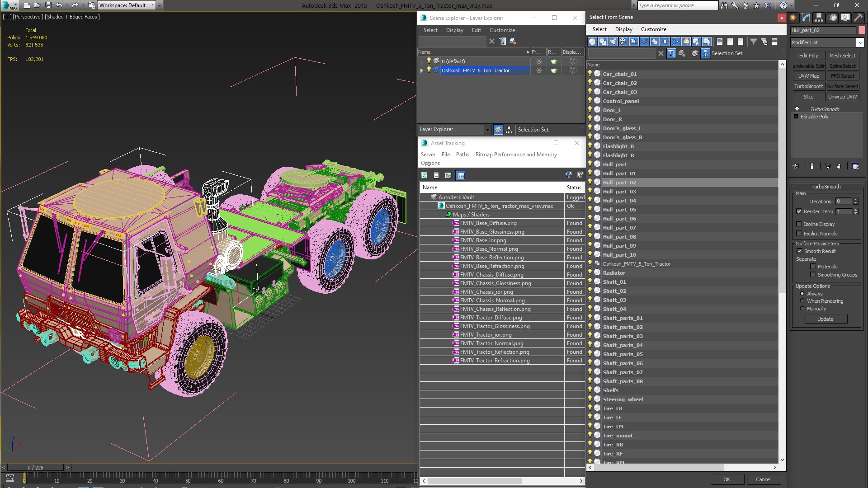The image size is (868, 488).
Task: Click Update button in TurboSmooth
Action: (x=825, y=319)
